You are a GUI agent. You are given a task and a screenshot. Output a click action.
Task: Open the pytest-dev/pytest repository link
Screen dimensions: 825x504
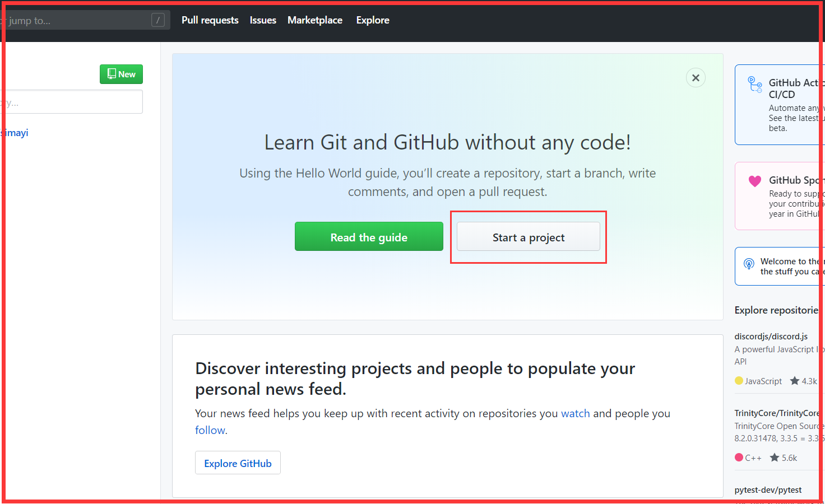(768, 489)
